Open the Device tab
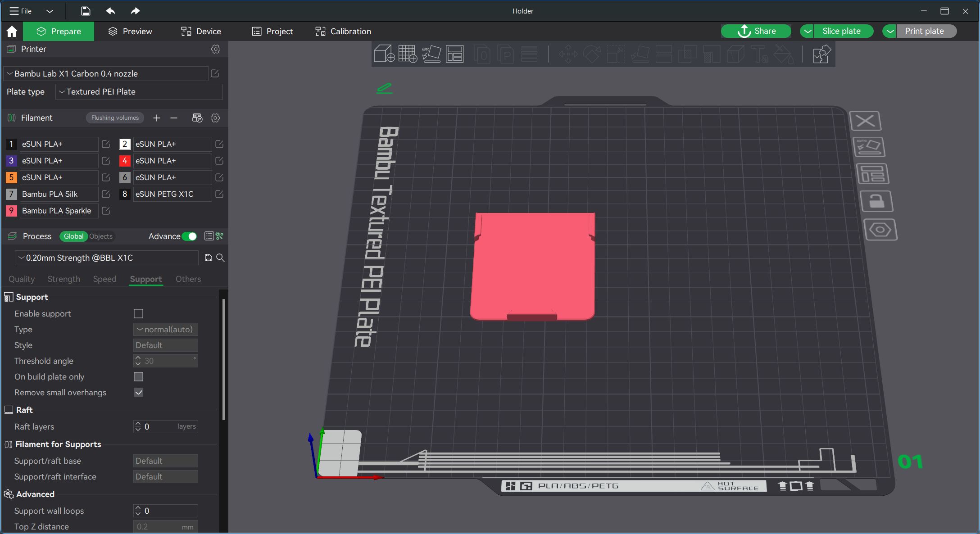The image size is (980, 534). coord(201,32)
